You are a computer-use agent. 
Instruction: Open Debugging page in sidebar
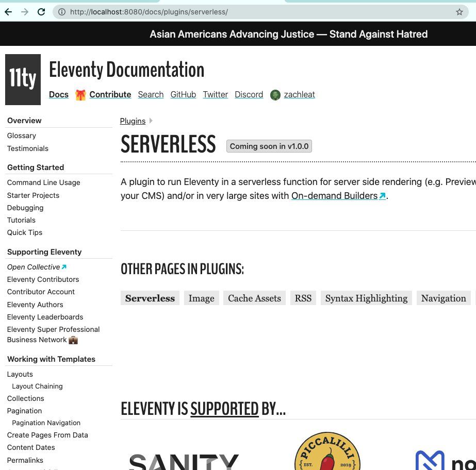pos(25,208)
